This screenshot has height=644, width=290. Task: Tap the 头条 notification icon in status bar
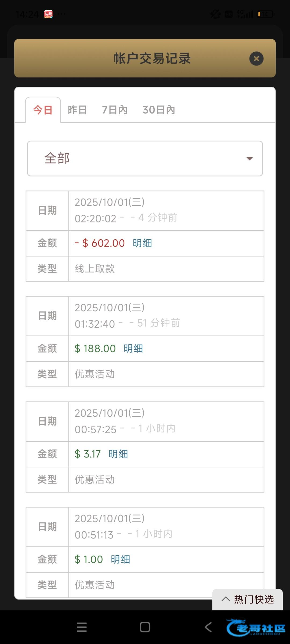pyautogui.click(x=48, y=14)
